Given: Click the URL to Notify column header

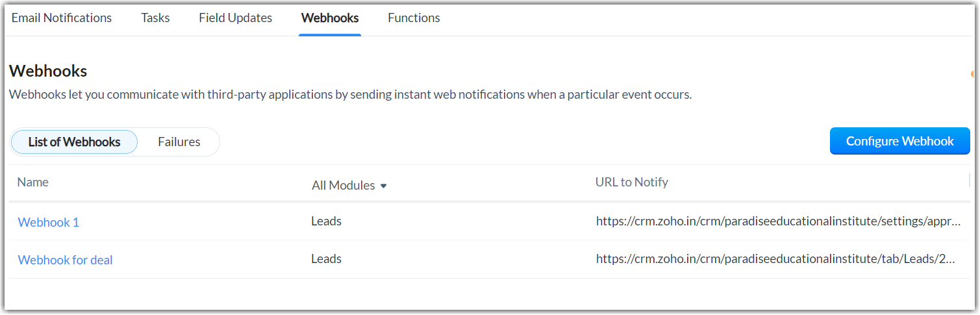Looking at the screenshot, I should (631, 182).
